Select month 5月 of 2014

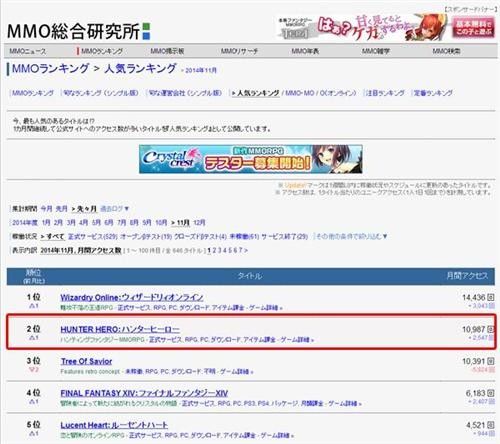96,223
